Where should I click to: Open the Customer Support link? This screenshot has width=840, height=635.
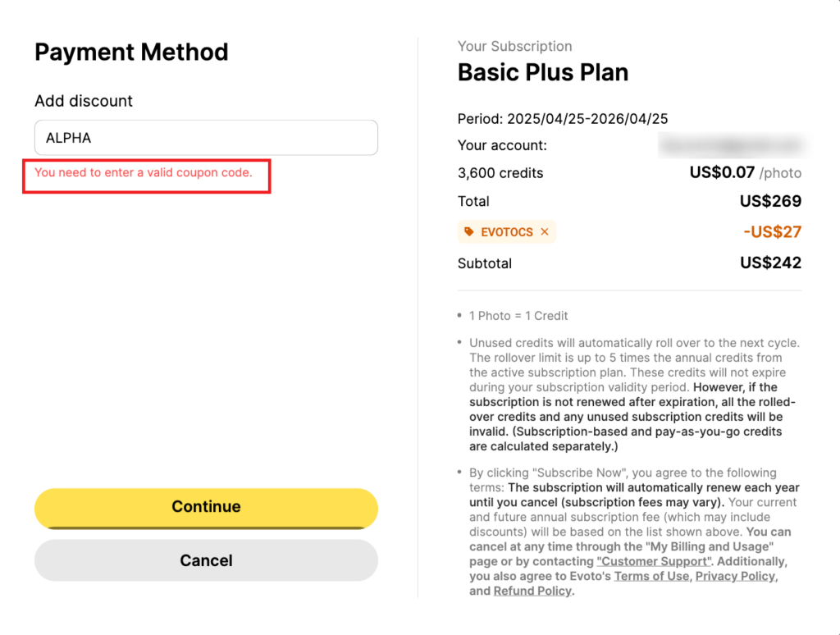coord(654,561)
